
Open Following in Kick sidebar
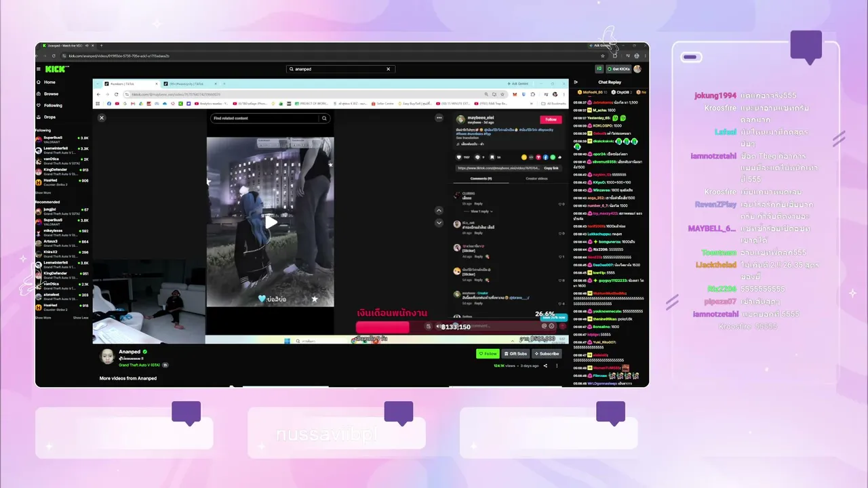click(49, 105)
